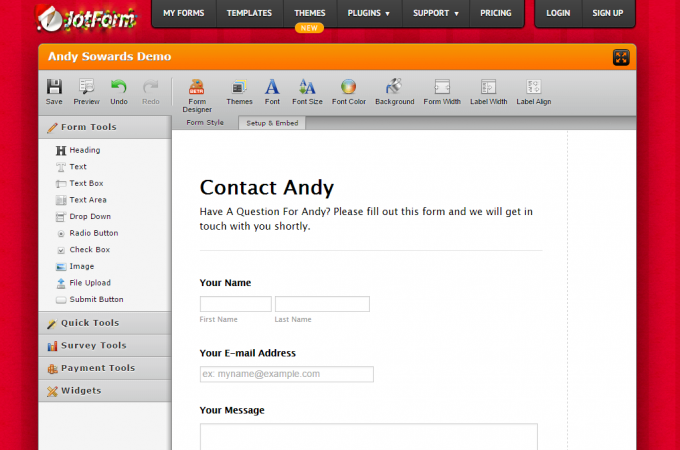
Task: Add a Text Area field
Action: [x=81, y=200]
